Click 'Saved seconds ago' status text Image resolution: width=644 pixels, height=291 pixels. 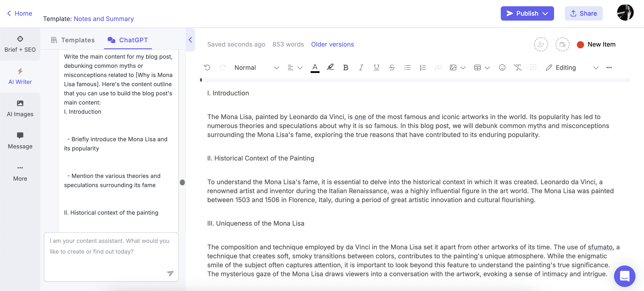[x=236, y=44]
